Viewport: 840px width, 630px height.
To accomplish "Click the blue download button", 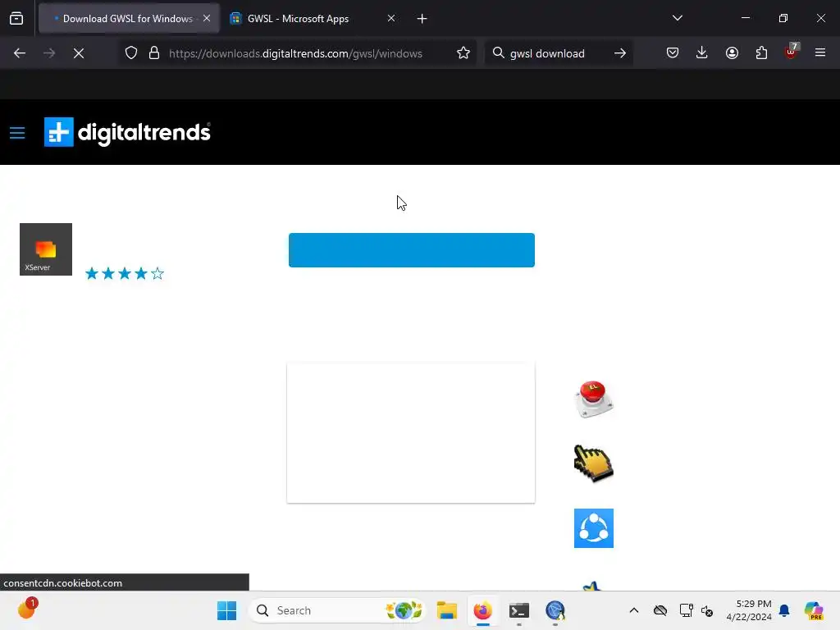I will (412, 250).
